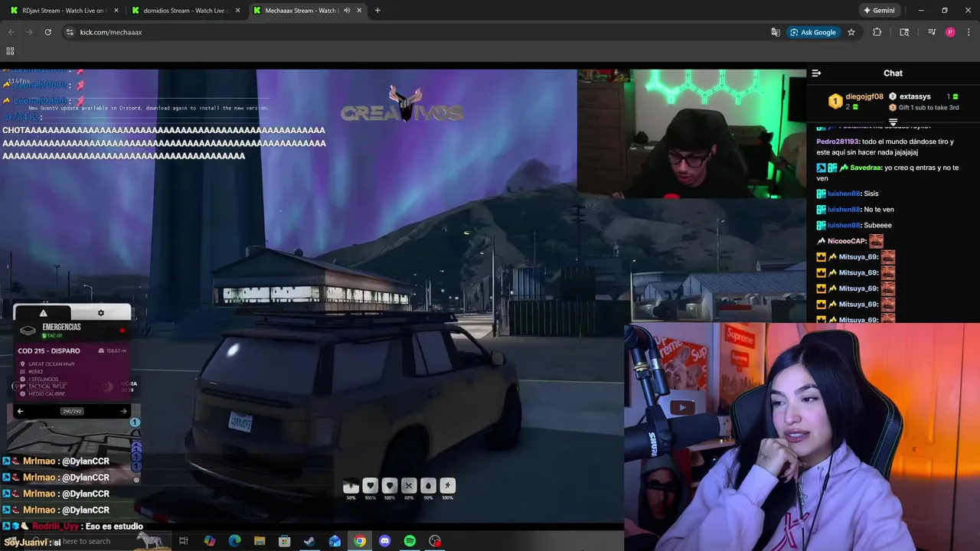Screen dimensions: 980x551
Task: Click the Chat panel header
Action: pyautogui.click(x=893, y=73)
